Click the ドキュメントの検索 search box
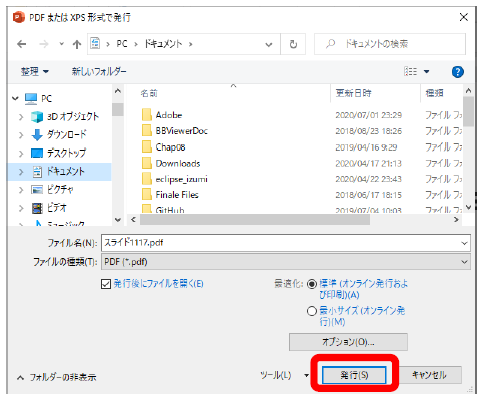Screen dimensions: 479x399 click(390, 44)
